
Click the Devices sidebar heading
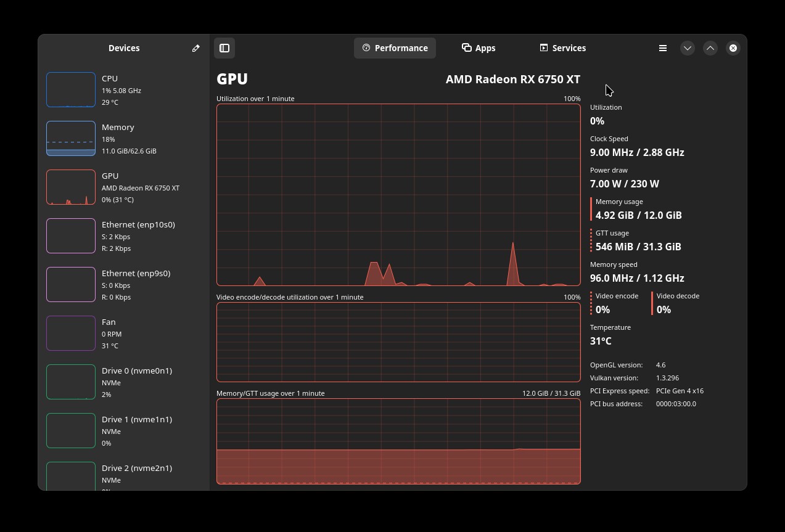coord(124,48)
